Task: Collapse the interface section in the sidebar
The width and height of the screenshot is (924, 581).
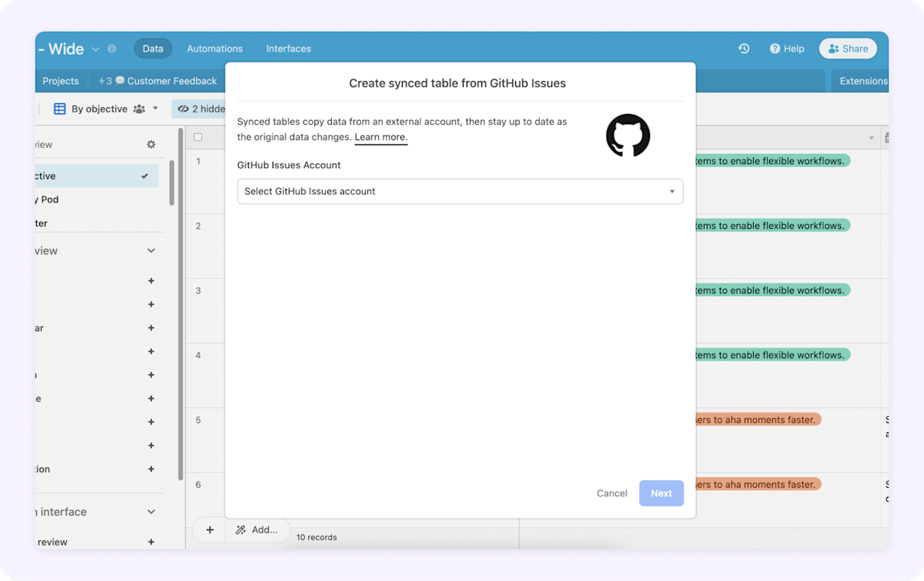Action: coord(151,511)
